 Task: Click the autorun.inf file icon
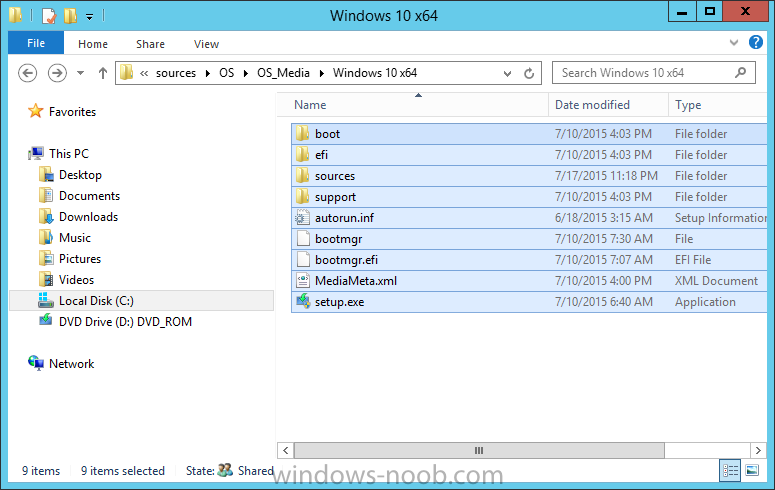click(x=302, y=218)
